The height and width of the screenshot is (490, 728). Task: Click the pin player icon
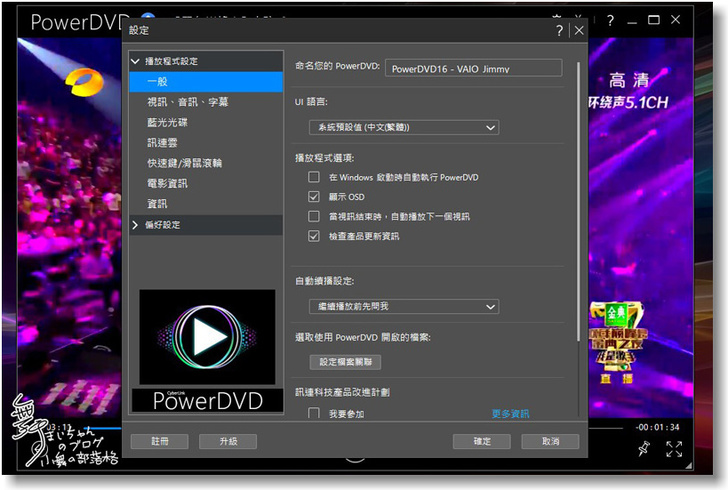click(643, 449)
